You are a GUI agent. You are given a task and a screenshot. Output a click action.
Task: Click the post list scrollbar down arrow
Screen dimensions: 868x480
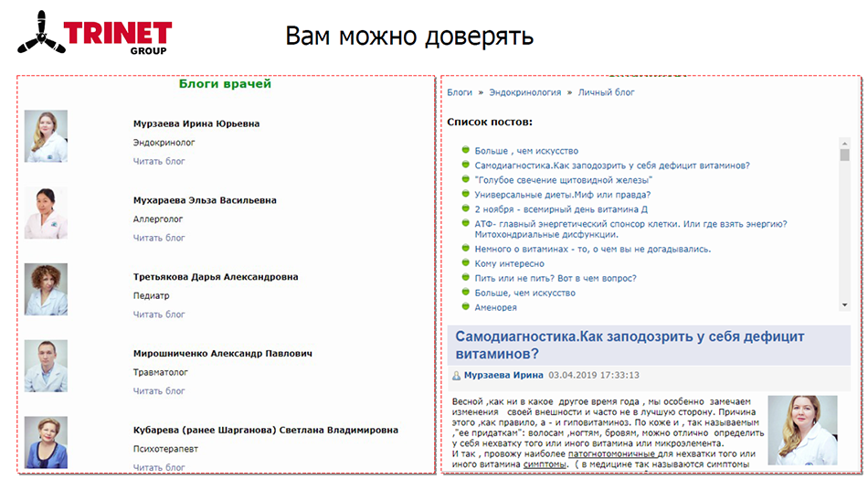coord(845,305)
